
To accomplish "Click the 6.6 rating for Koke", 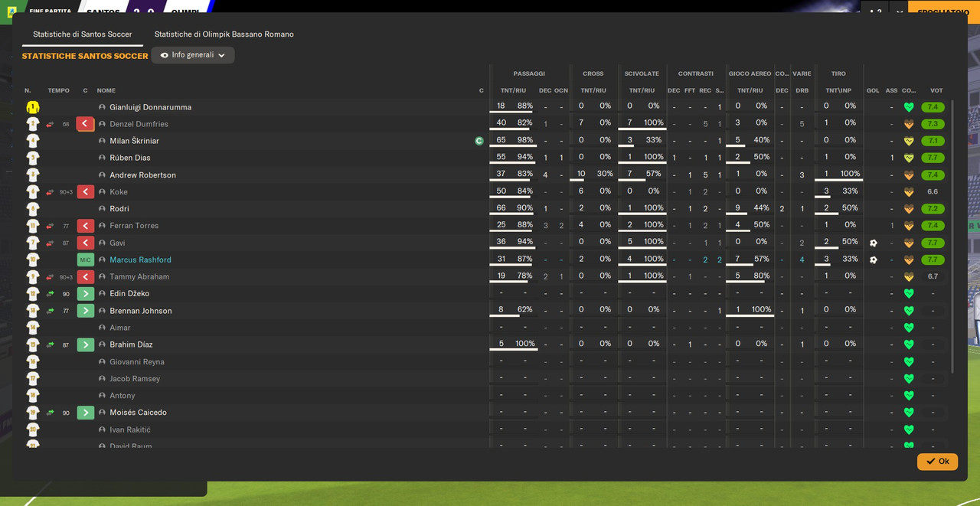I will click(x=933, y=192).
